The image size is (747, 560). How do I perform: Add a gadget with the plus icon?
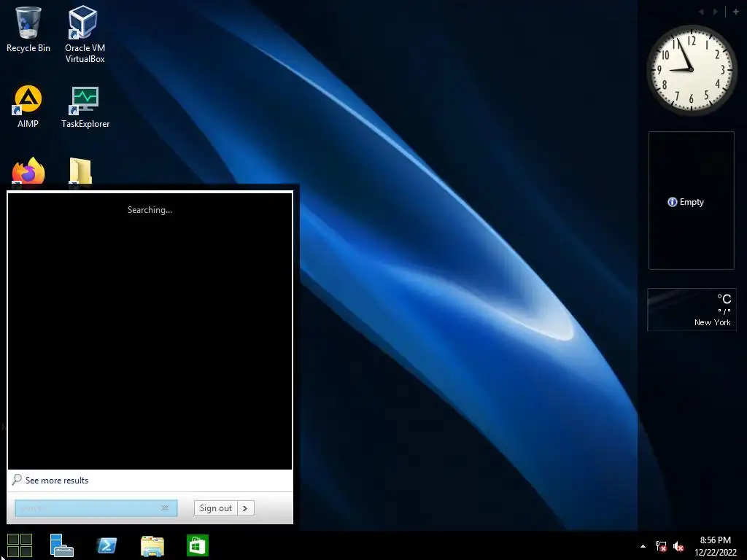[735, 12]
